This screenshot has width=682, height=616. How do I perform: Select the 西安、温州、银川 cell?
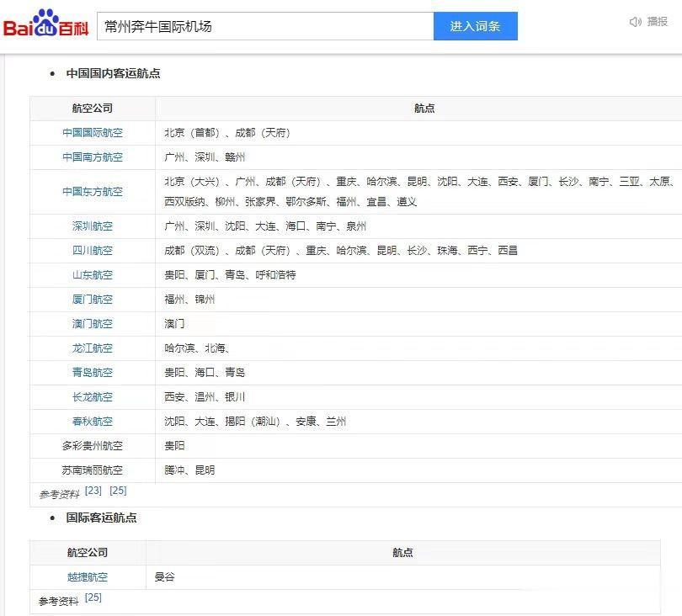coord(418,397)
